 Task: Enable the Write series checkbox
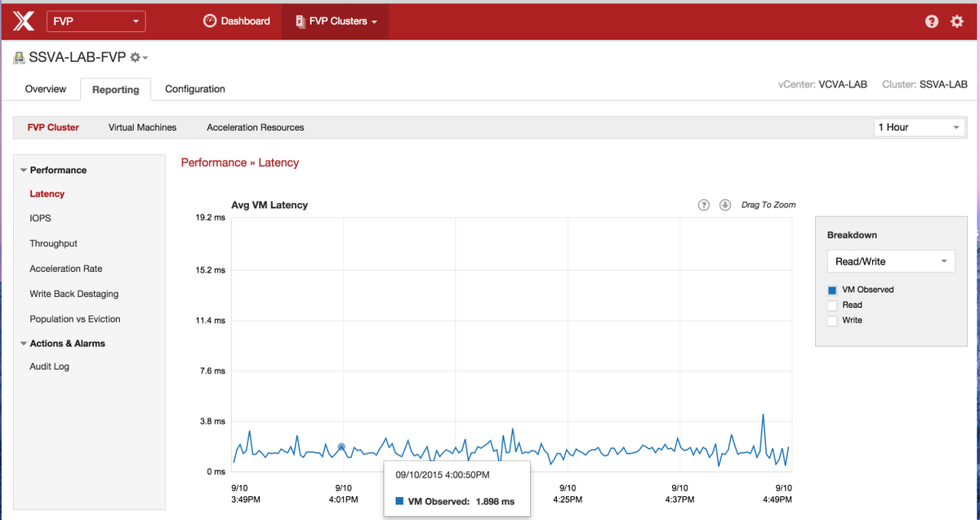click(x=832, y=321)
